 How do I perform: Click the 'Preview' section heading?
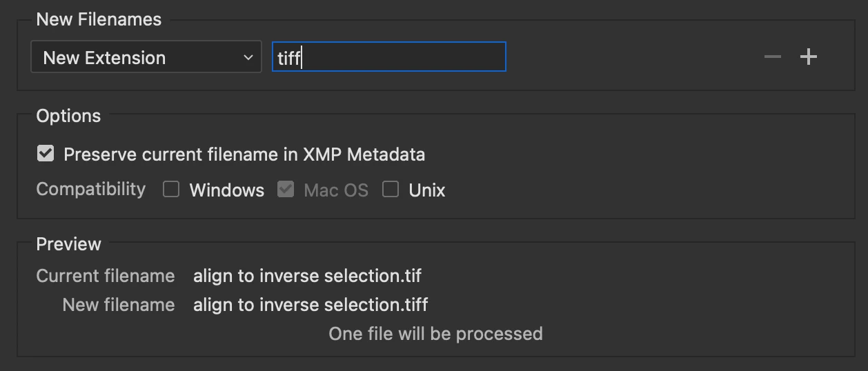click(x=68, y=244)
